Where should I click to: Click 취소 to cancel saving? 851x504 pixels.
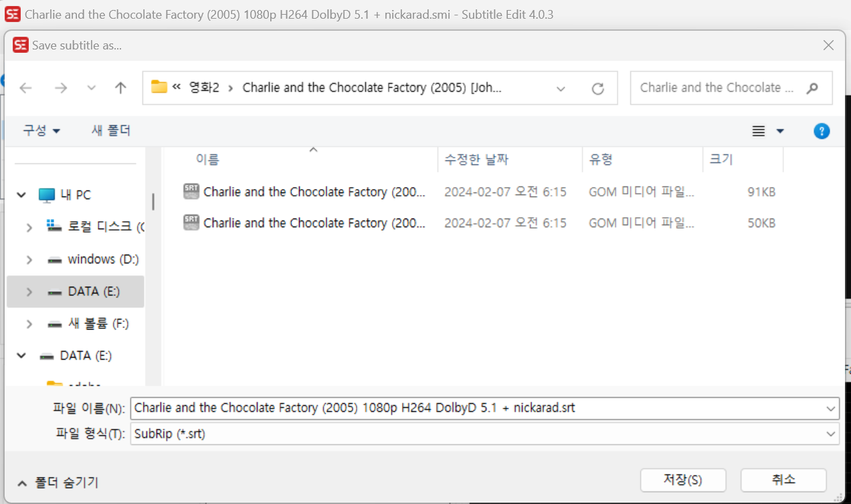click(x=783, y=480)
